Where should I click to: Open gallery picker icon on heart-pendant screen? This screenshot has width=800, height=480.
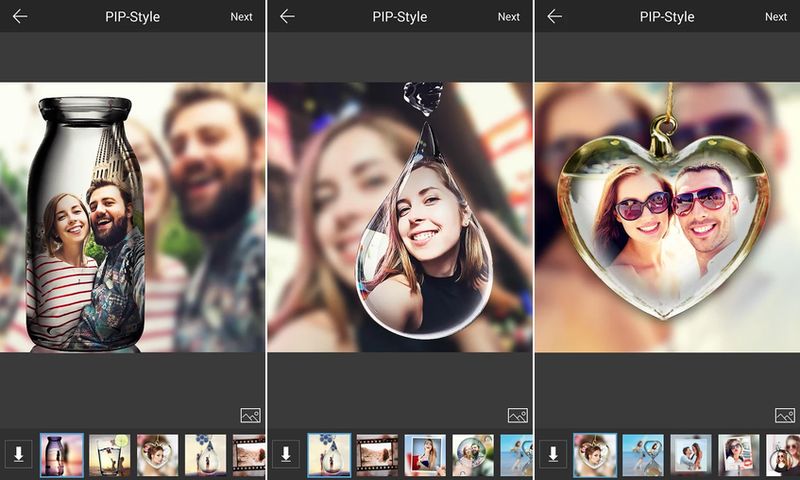784,415
